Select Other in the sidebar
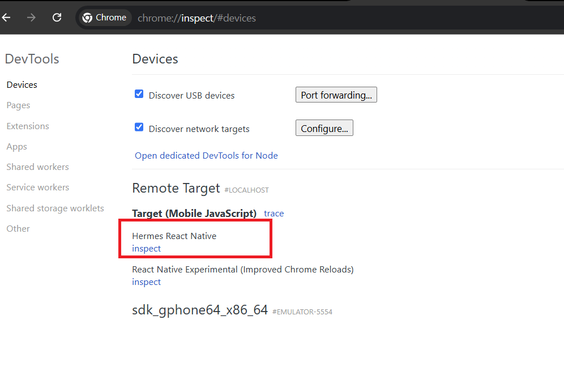Viewport: 564px width, 392px height. (18, 229)
